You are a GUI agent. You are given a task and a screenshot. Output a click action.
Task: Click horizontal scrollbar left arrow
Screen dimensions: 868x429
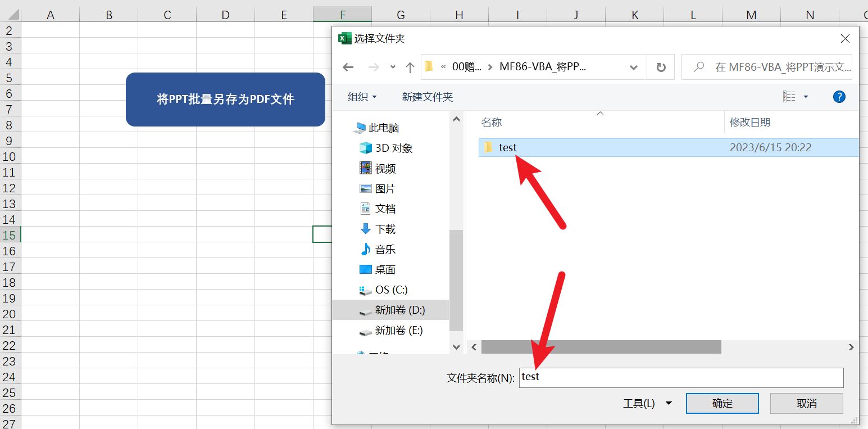pyautogui.click(x=474, y=347)
